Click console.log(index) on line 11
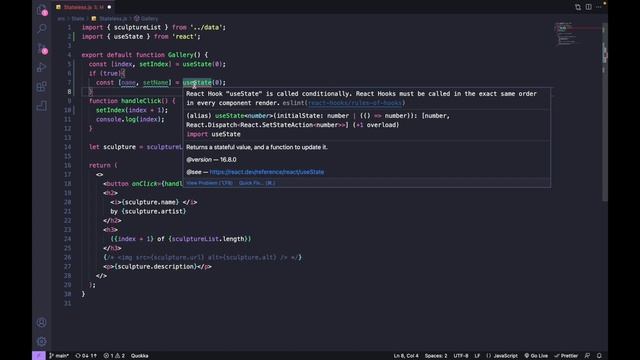Viewport: 640px width, 360px height. [x=130, y=119]
